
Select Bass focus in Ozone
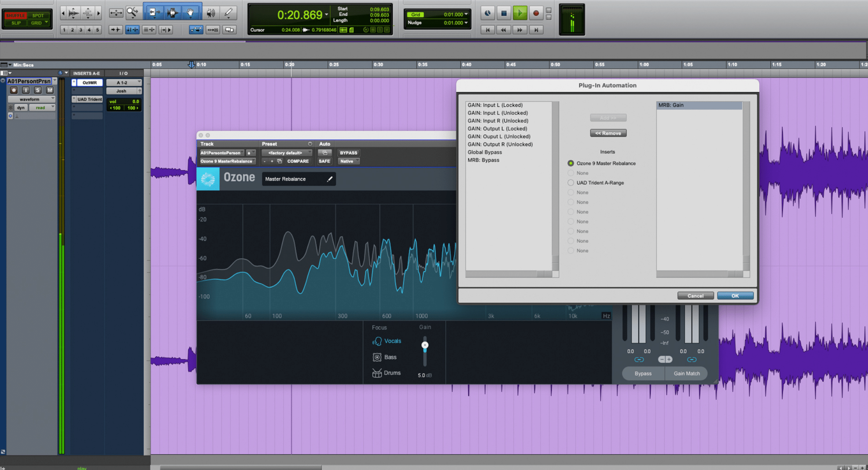coord(385,357)
